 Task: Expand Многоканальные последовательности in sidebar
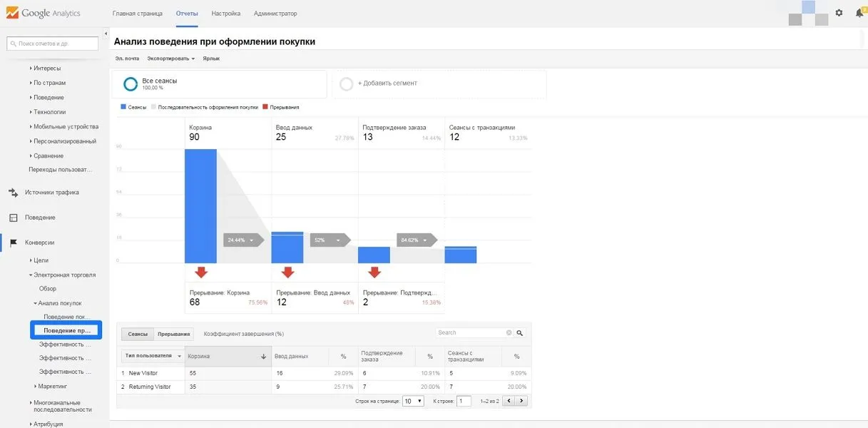pyautogui.click(x=61, y=406)
